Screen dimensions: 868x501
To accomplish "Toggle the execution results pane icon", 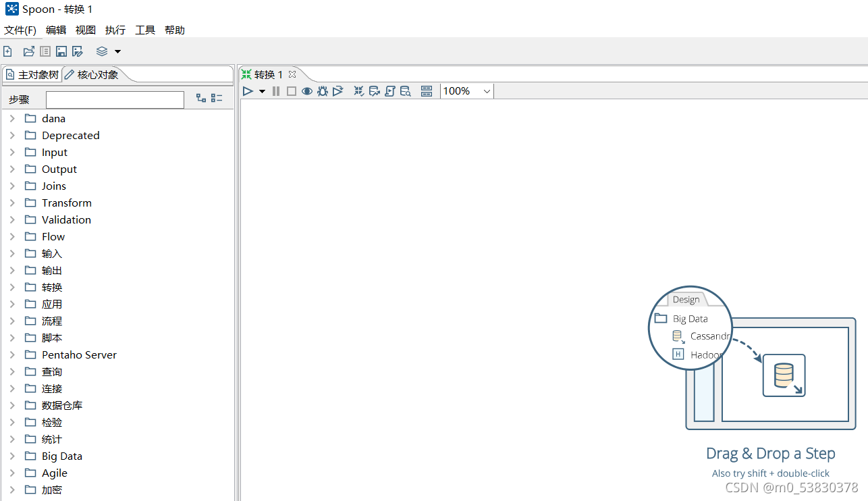I will (427, 91).
